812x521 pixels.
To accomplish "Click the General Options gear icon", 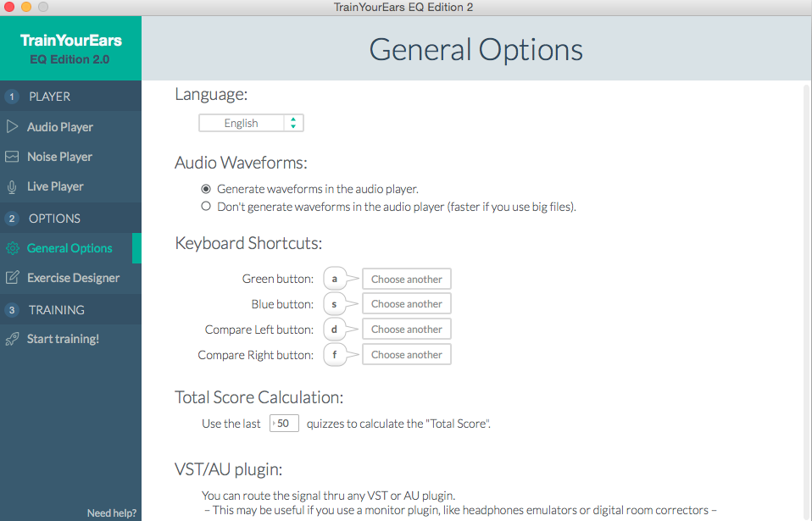I will 12,248.
